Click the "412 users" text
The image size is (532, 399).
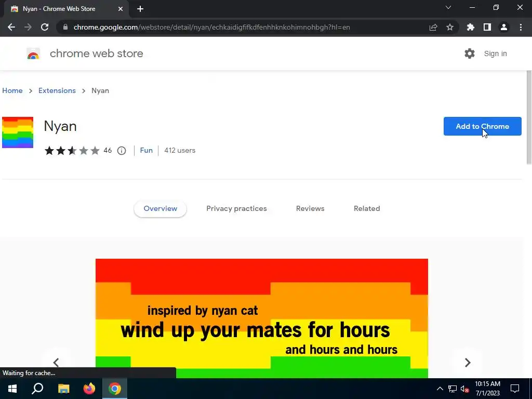point(180,150)
